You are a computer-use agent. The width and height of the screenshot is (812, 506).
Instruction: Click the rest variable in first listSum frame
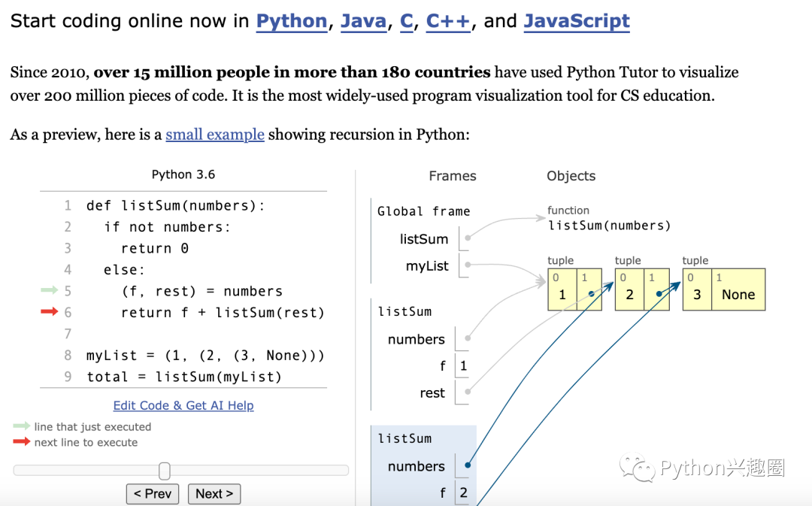(x=432, y=393)
